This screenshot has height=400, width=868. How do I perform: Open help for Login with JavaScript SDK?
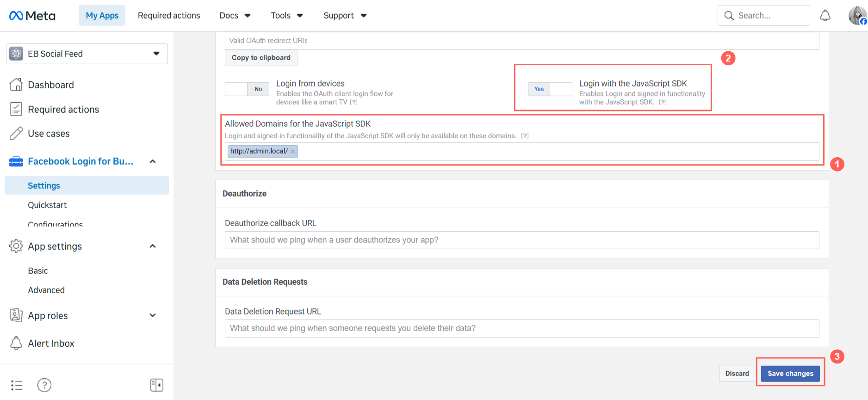tap(663, 102)
